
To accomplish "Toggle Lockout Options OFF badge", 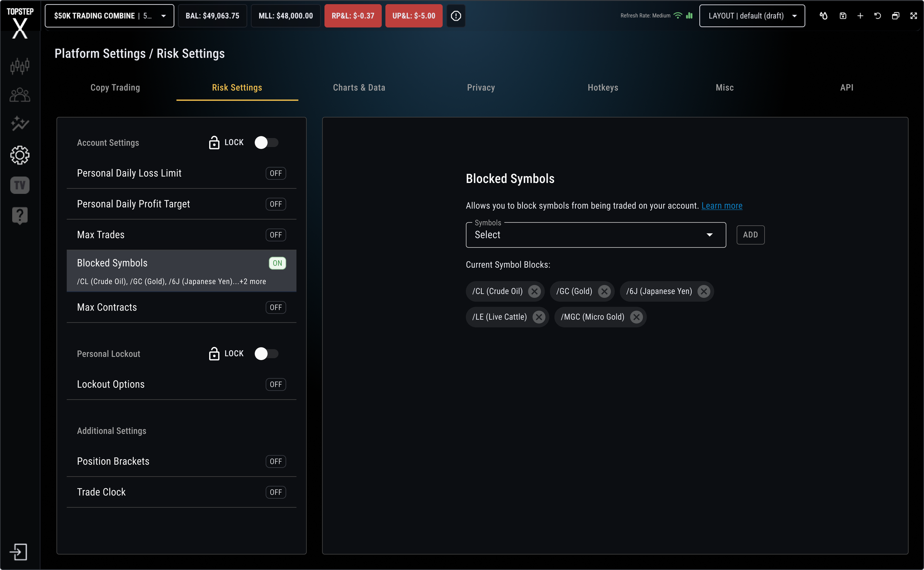I will (x=275, y=384).
